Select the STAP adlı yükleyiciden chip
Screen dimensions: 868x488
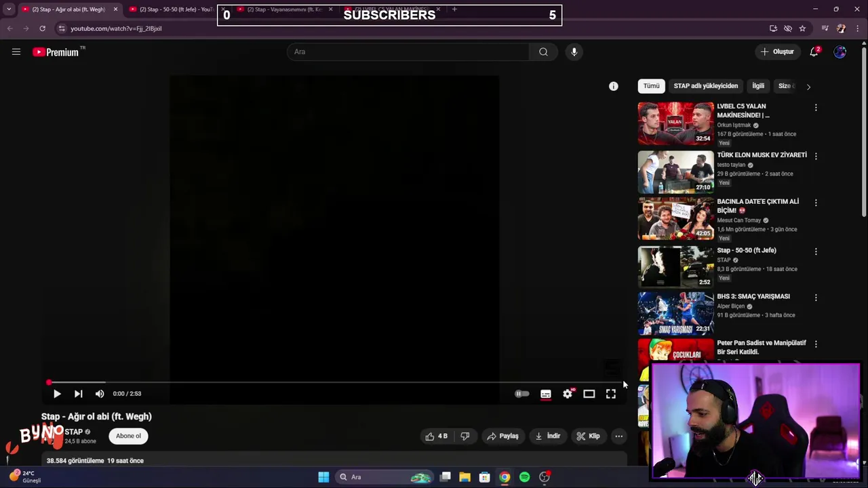point(705,86)
